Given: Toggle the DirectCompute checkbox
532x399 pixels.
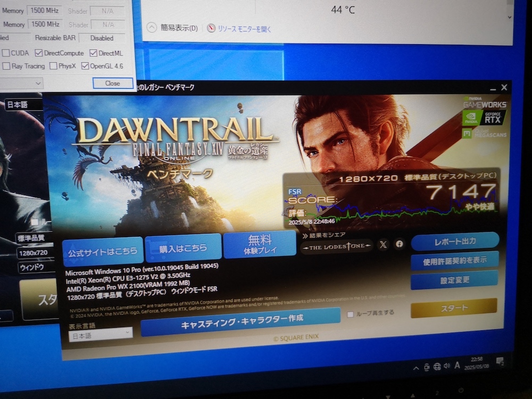Looking at the screenshot, I should tap(39, 53).
